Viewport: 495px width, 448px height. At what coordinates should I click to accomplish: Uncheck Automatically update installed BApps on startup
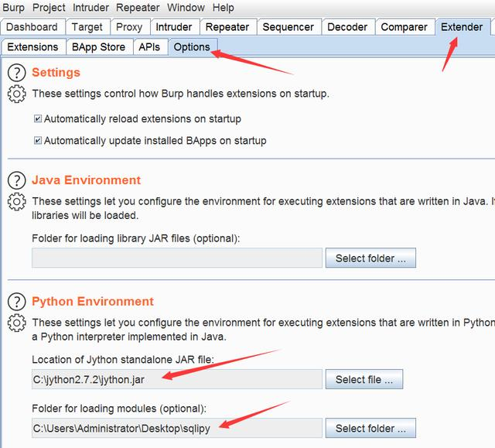(x=38, y=141)
